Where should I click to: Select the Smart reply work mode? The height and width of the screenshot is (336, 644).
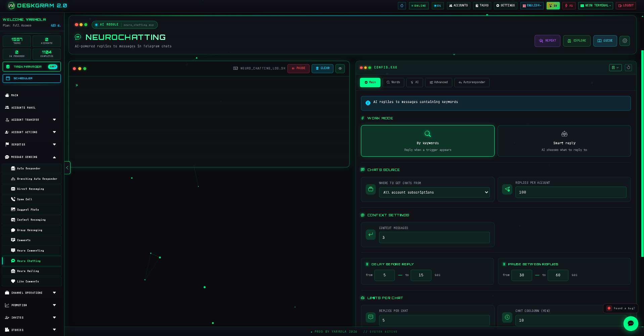(x=564, y=141)
